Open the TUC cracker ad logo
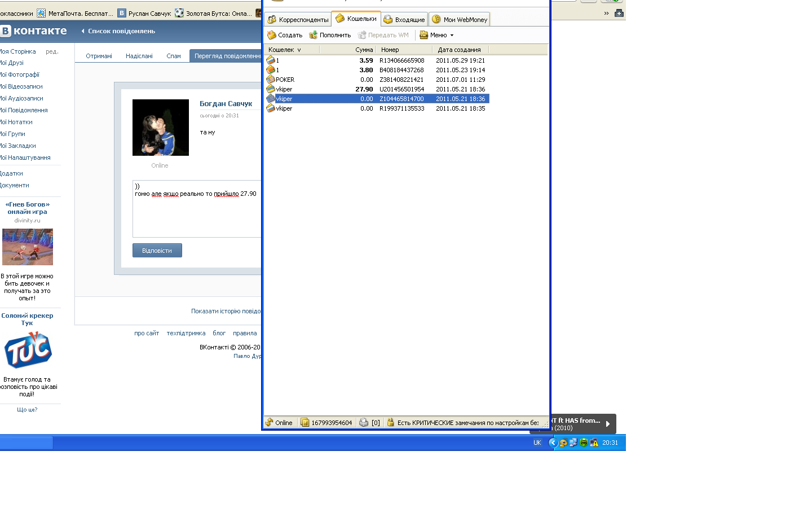Viewport: 812px width, 508px height. tap(28, 350)
